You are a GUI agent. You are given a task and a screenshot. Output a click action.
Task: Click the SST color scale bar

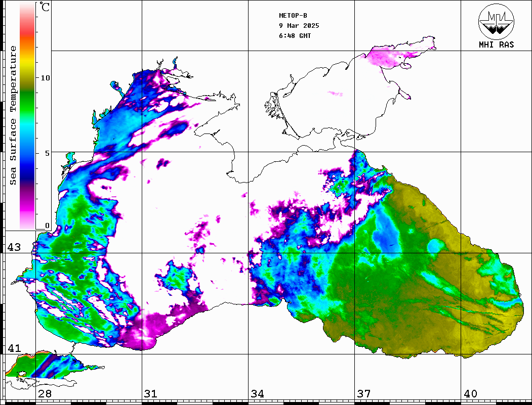(27, 116)
